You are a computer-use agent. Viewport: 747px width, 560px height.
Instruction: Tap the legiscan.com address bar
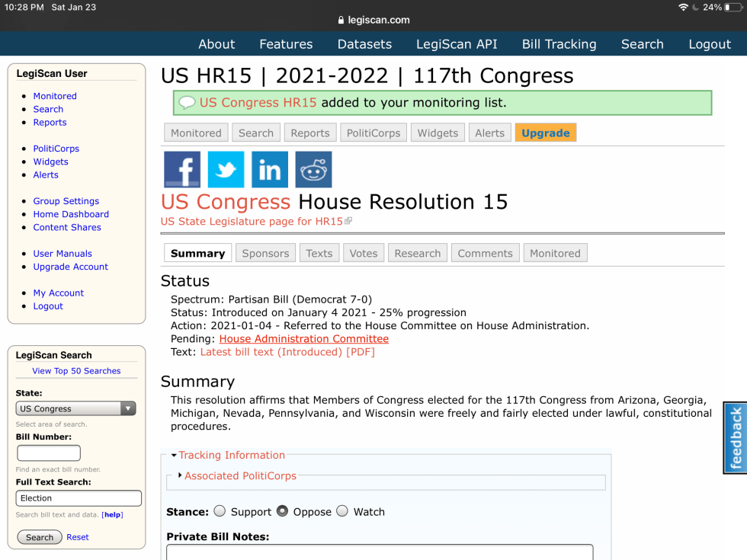373,20
